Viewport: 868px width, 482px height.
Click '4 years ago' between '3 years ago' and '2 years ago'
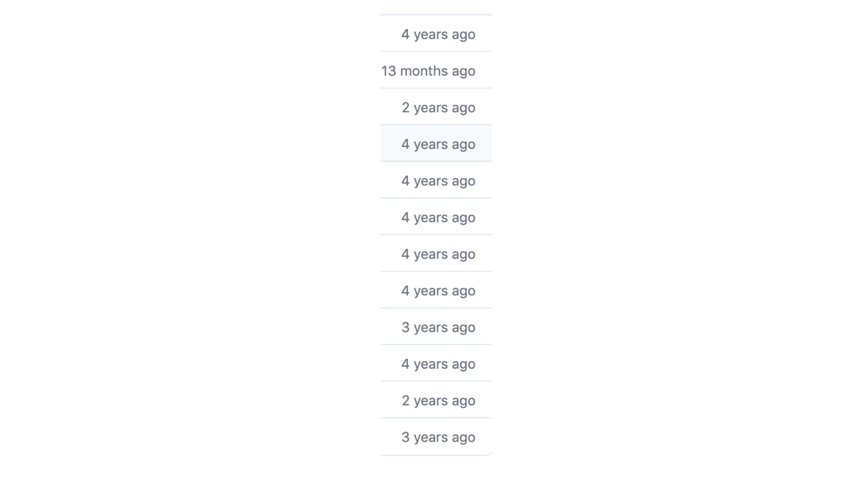point(438,364)
